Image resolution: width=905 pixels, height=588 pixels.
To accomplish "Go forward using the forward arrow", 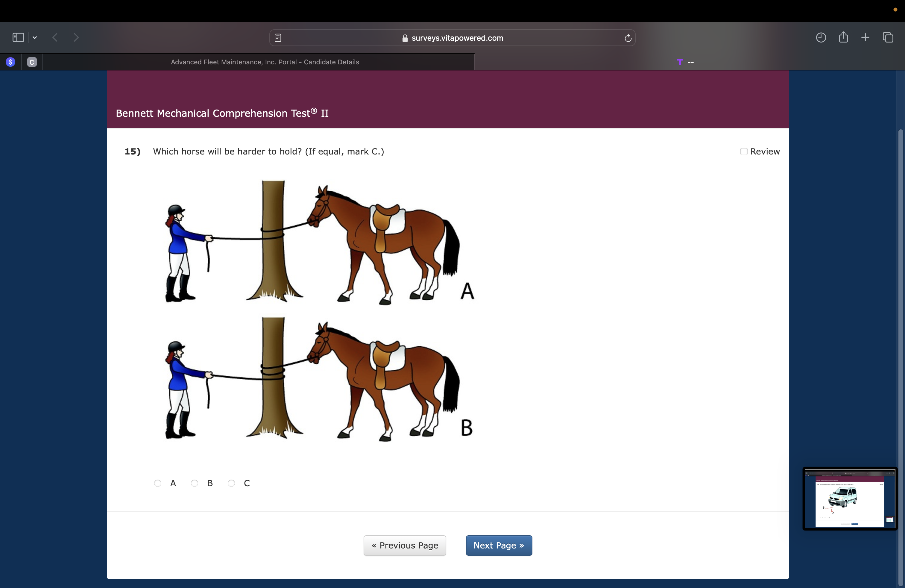I will click(x=76, y=37).
